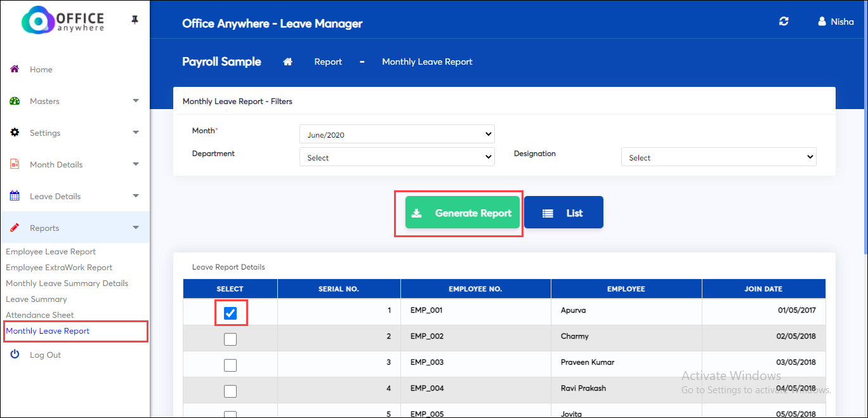Open the Department dropdown

pyautogui.click(x=397, y=157)
